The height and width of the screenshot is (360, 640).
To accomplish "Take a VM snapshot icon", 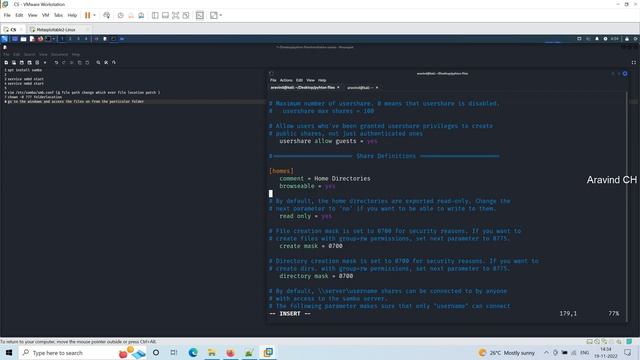I will click(120, 16).
